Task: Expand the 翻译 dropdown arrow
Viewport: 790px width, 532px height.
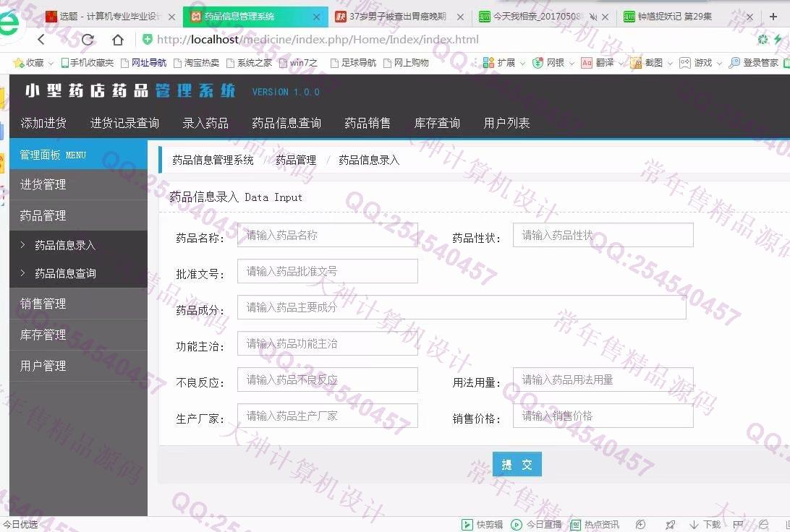Action: point(621,64)
